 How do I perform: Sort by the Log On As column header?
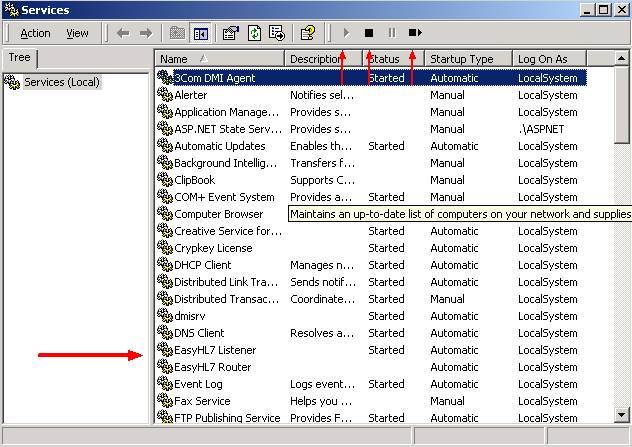tap(550, 59)
